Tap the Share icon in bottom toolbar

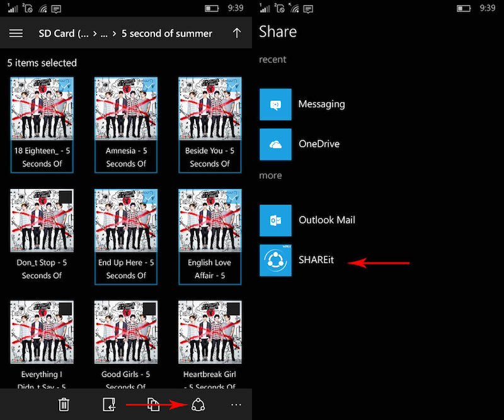[x=198, y=404]
